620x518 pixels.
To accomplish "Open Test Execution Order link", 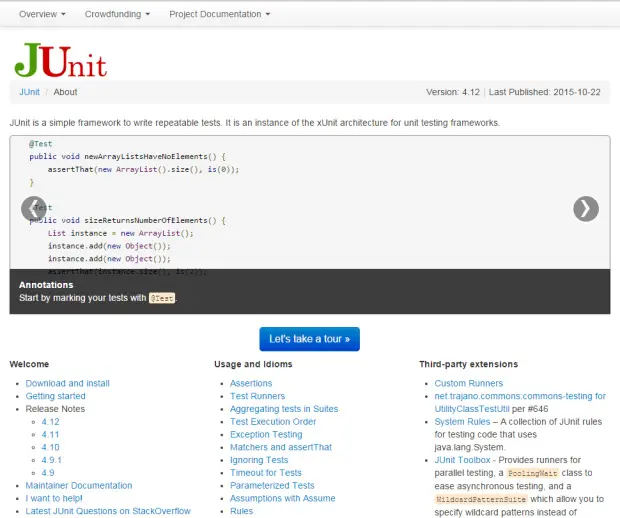I will click(x=273, y=422).
